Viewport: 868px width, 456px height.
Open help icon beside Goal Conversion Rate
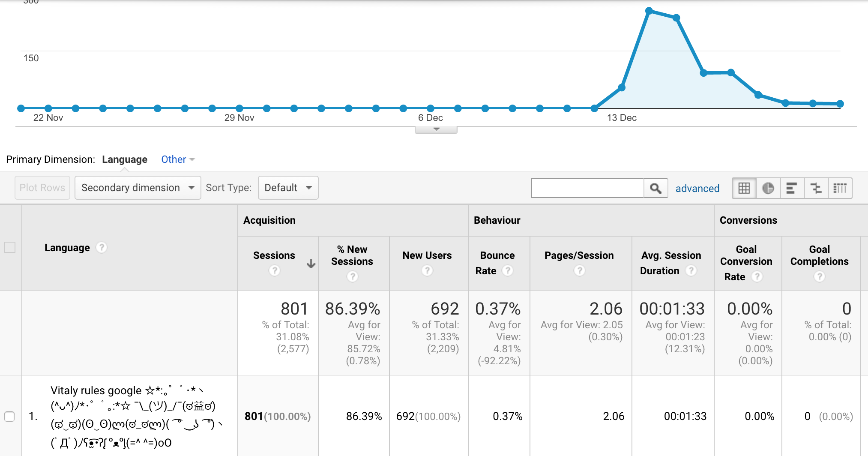[x=757, y=276]
